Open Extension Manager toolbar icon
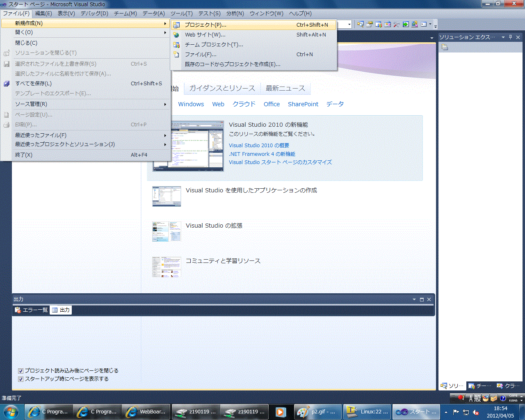The image size is (525, 420). [x=415, y=24]
